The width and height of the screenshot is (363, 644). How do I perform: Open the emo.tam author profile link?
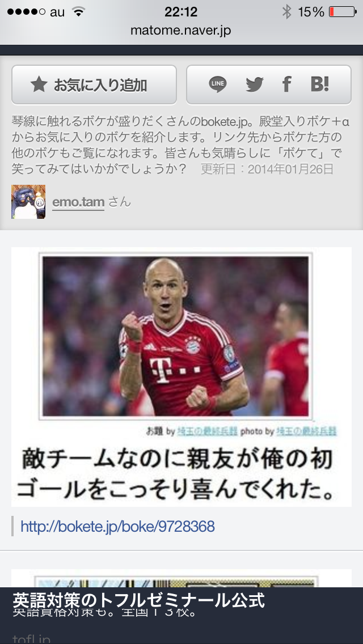(x=78, y=202)
